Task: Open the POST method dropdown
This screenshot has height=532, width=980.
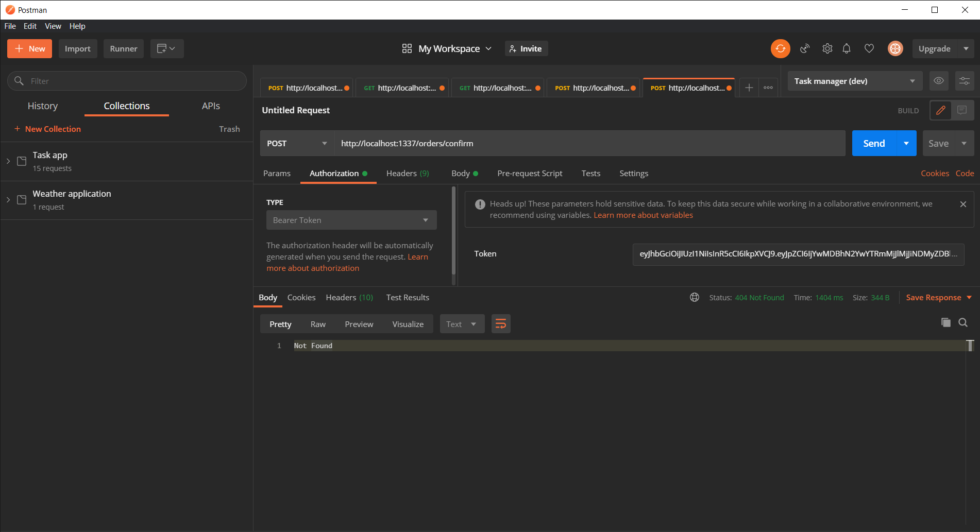Action: tap(297, 143)
